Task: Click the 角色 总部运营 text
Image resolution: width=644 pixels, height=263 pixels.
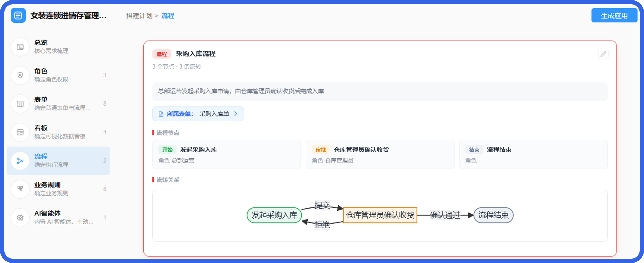Action: point(176,161)
